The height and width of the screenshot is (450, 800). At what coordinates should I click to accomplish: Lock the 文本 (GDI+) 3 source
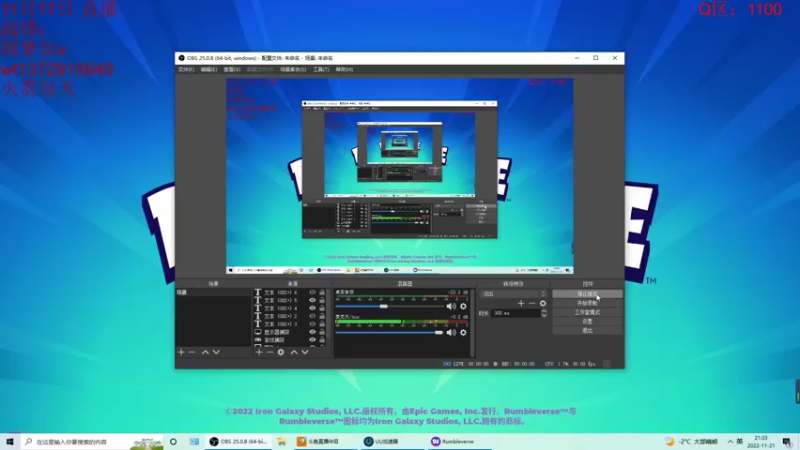(x=322, y=324)
